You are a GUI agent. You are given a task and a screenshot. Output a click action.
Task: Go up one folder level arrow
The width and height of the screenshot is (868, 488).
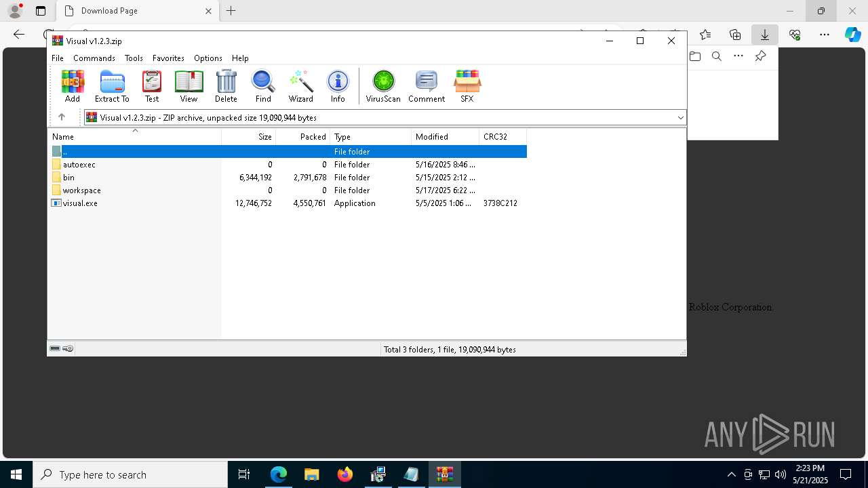61,117
